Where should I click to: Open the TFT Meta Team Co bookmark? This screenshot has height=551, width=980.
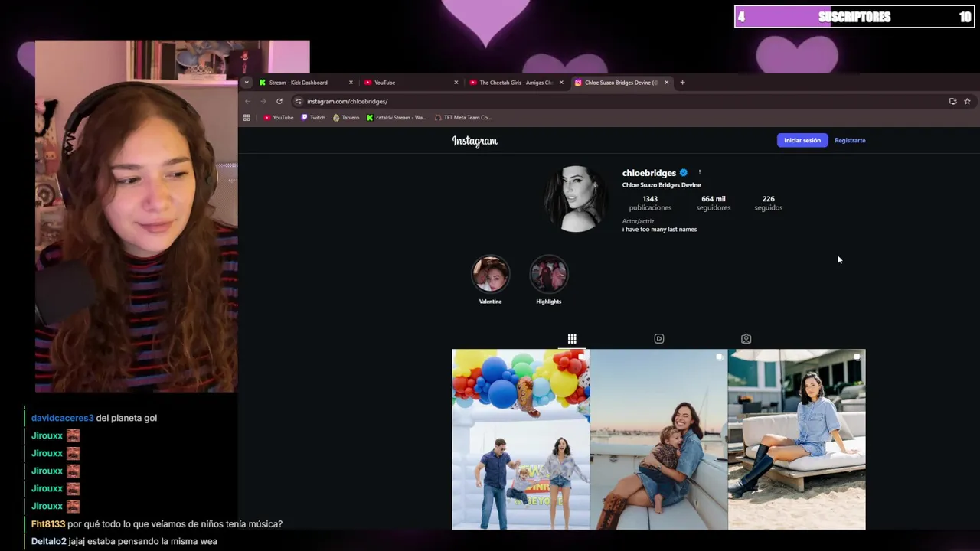[x=463, y=118]
